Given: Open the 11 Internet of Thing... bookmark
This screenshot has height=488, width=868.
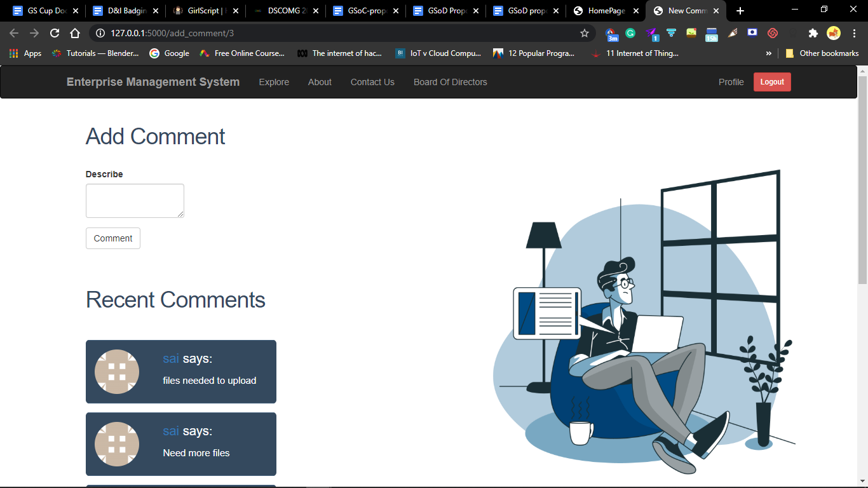Looking at the screenshot, I should [634, 53].
